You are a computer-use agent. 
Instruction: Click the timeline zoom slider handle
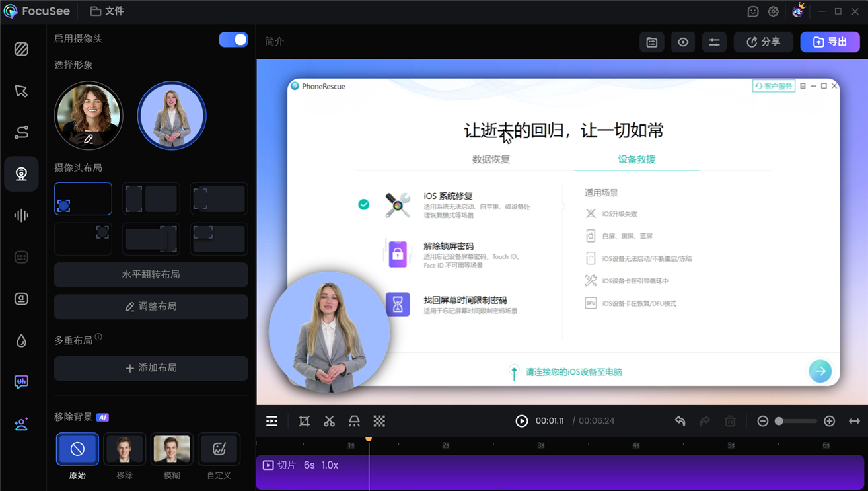coord(779,421)
